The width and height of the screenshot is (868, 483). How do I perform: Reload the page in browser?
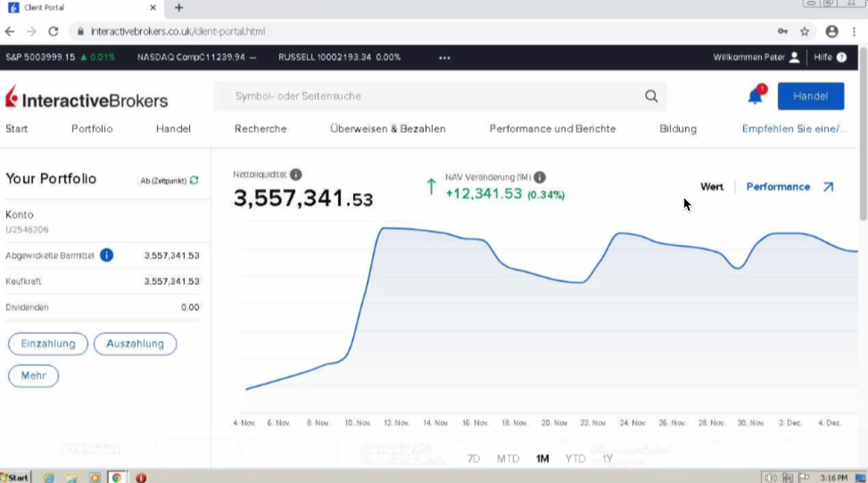(x=53, y=32)
